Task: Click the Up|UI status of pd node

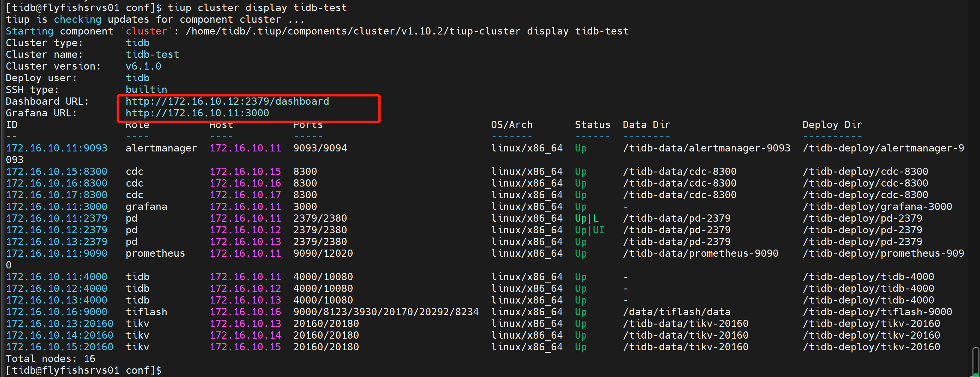Action: (590, 230)
